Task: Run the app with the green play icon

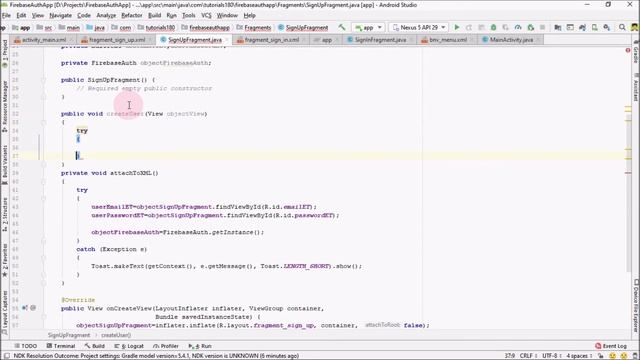Action: pos(457,27)
